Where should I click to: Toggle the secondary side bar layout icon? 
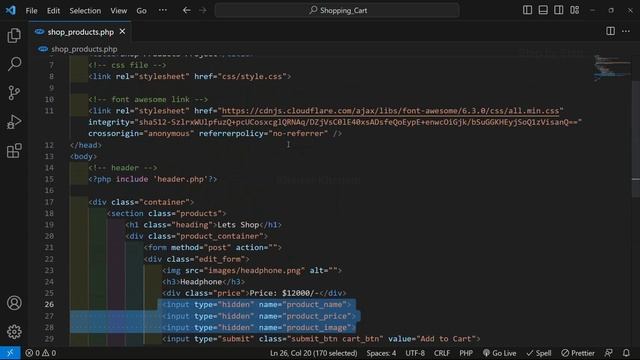coord(559,10)
